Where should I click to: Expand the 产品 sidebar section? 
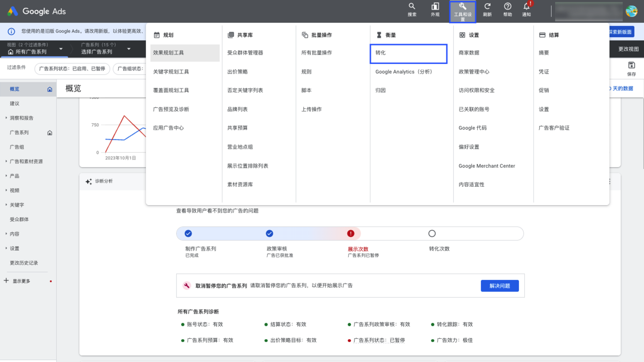pyautogui.click(x=6, y=176)
